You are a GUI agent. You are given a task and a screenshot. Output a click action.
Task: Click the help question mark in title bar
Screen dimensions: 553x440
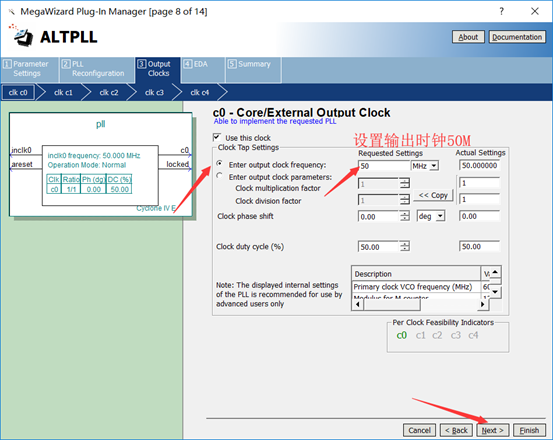502,11
